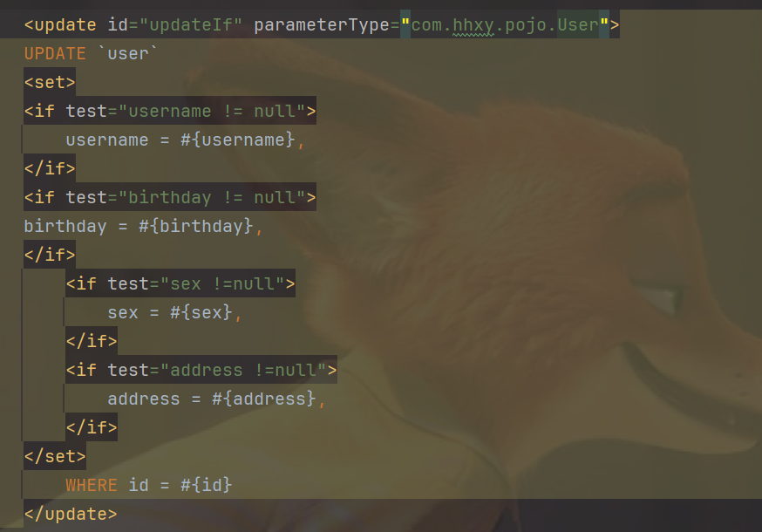Image resolution: width=762 pixels, height=532 pixels.
Task: Click the username = #{username} line
Action: tap(185, 140)
